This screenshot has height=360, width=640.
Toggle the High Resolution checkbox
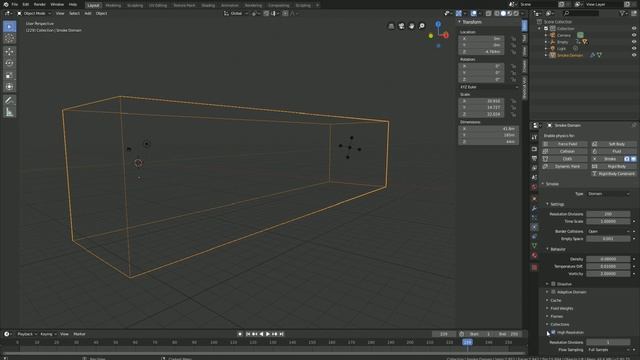(553, 332)
